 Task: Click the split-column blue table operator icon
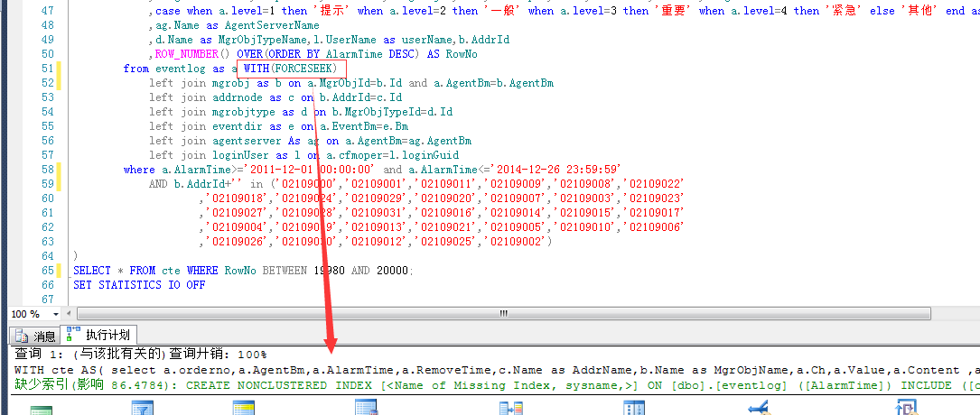point(634,410)
